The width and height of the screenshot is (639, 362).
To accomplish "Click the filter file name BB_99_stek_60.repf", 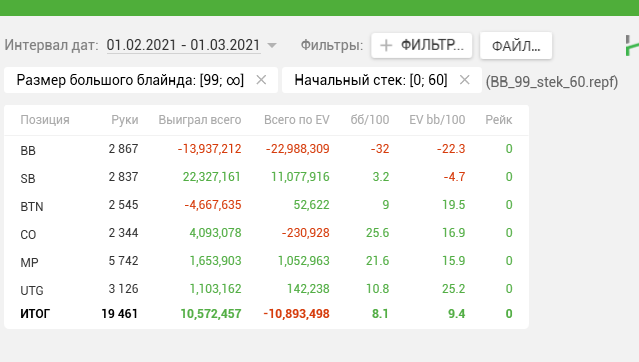I will click(x=552, y=82).
